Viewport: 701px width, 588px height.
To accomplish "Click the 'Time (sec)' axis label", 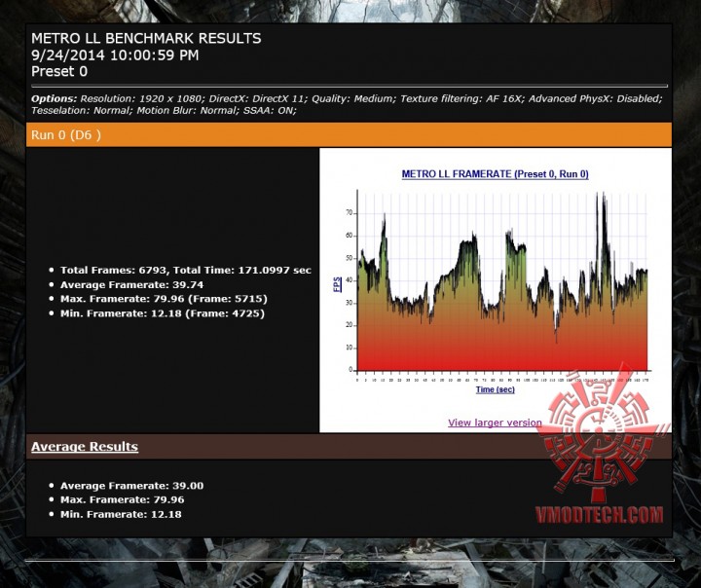I will (x=495, y=389).
